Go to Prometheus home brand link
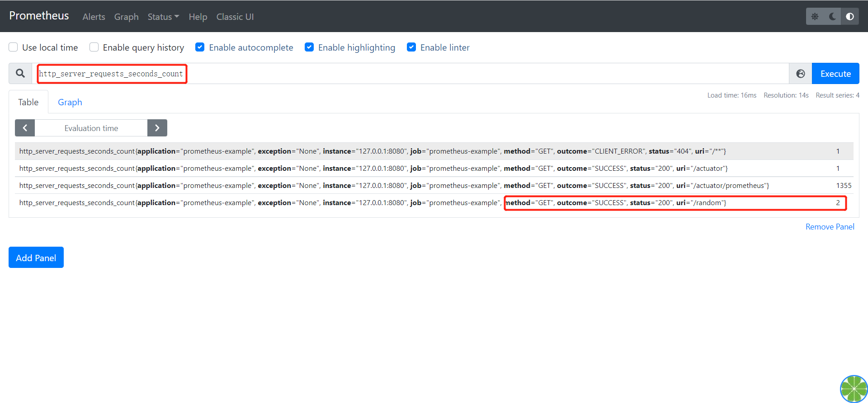 [x=39, y=16]
